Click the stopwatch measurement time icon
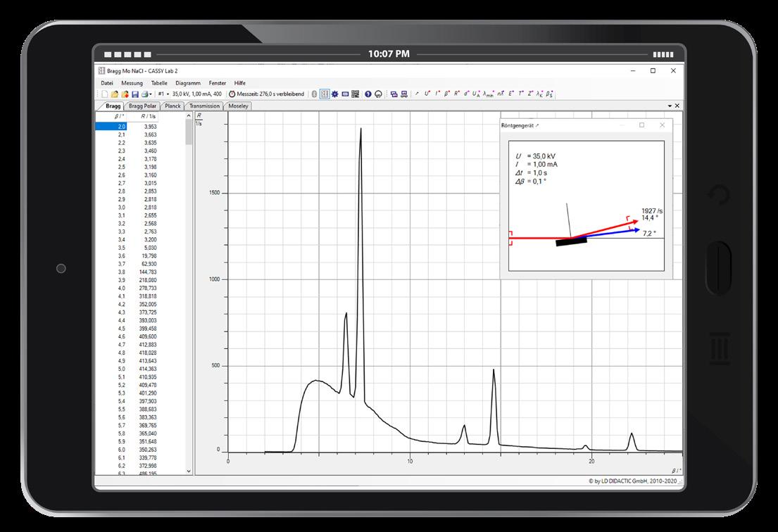This screenshot has width=778, height=532. tap(232, 94)
